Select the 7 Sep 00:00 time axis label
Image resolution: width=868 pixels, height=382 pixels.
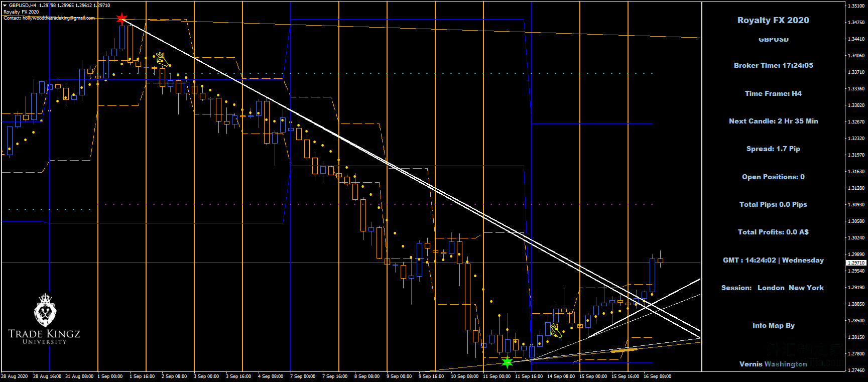click(x=303, y=376)
